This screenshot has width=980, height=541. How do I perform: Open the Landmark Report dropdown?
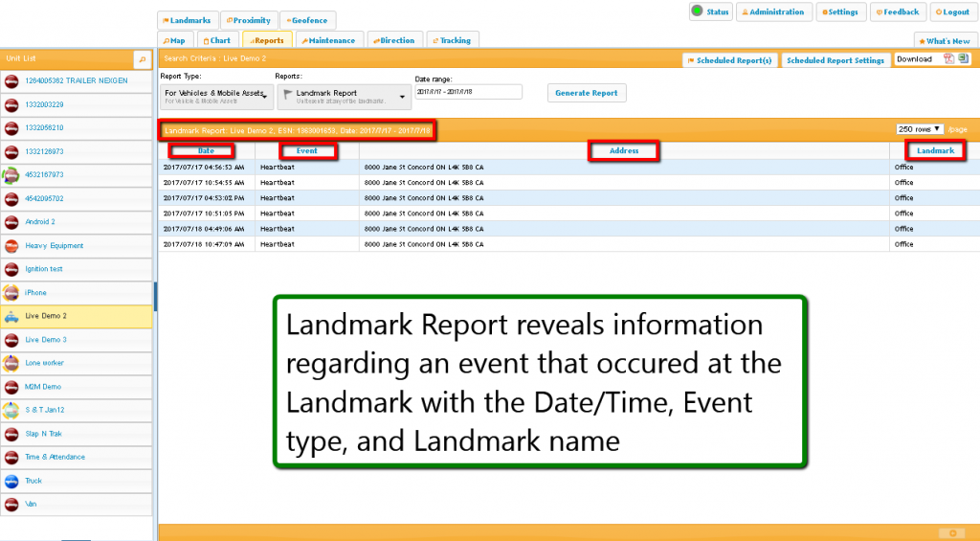(345, 97)
